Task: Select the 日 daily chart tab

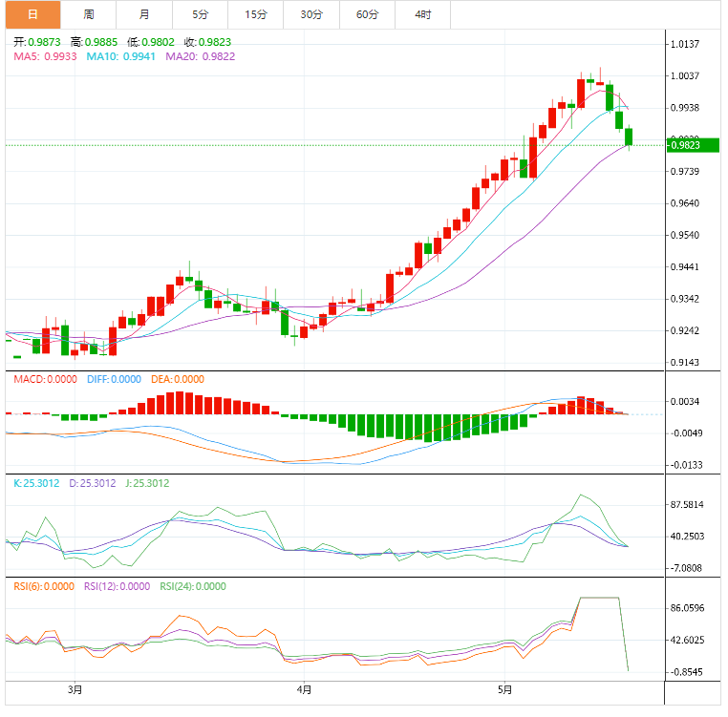Action: pos(32,14)
